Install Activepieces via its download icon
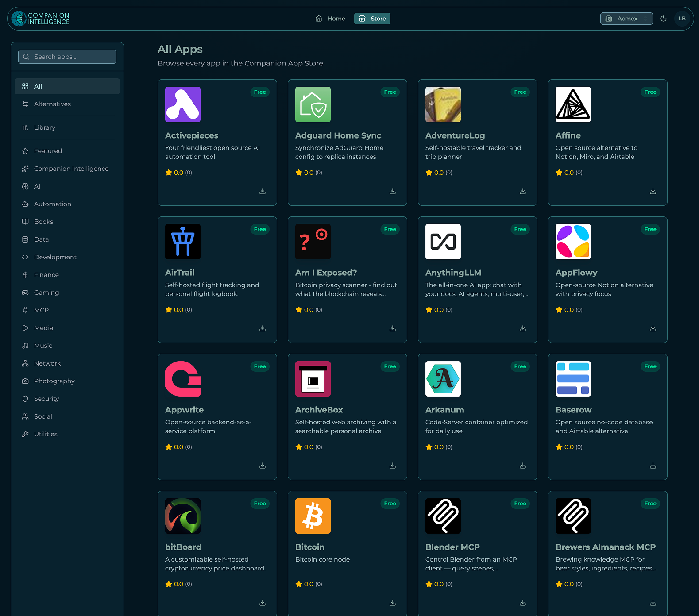The height and width of the screenshot is (616, 699). click(263, 191)
